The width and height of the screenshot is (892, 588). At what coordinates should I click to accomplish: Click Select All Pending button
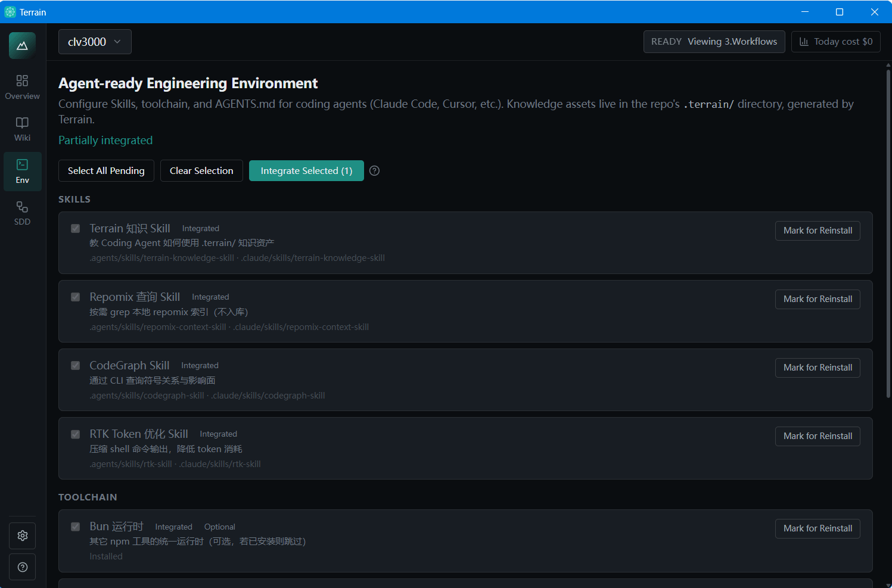(106, 170)
